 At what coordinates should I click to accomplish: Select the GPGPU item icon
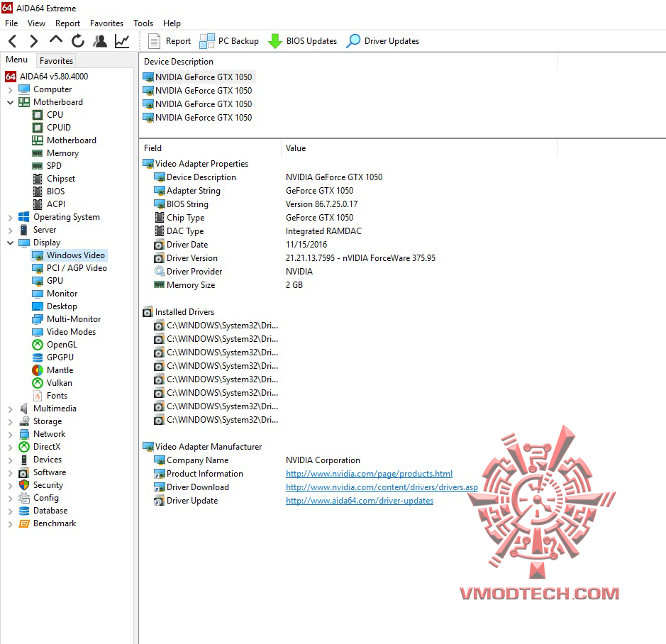tap(38, 357)
